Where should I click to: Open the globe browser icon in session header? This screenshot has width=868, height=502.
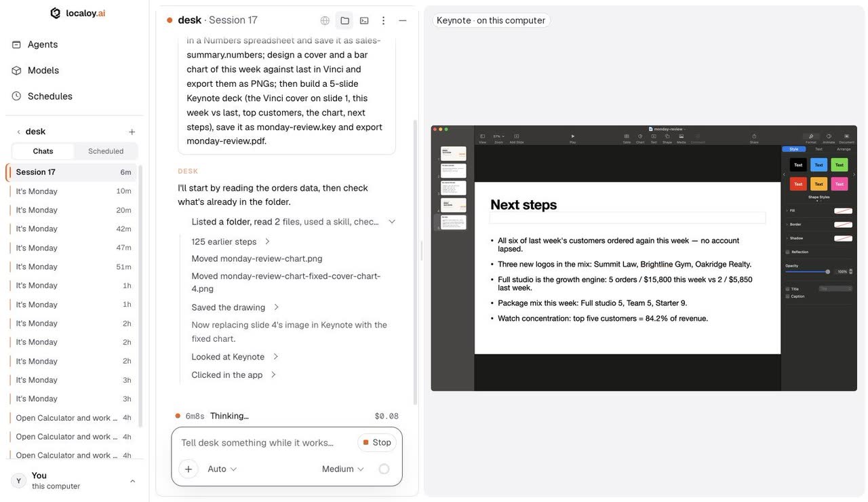325,20
